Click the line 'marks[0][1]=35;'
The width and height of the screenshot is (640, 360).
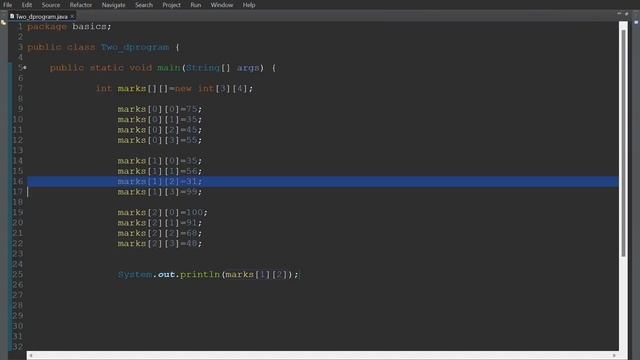(160, 120)
